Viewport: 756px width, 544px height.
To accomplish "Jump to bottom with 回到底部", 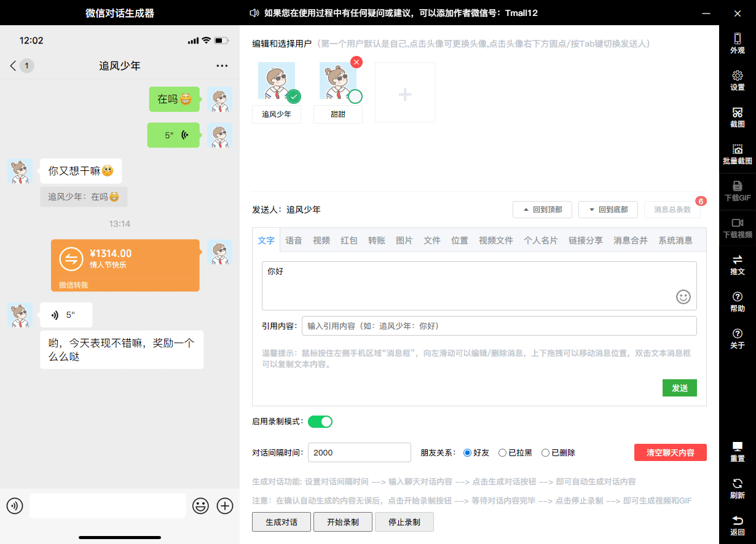I will point(608,210).
